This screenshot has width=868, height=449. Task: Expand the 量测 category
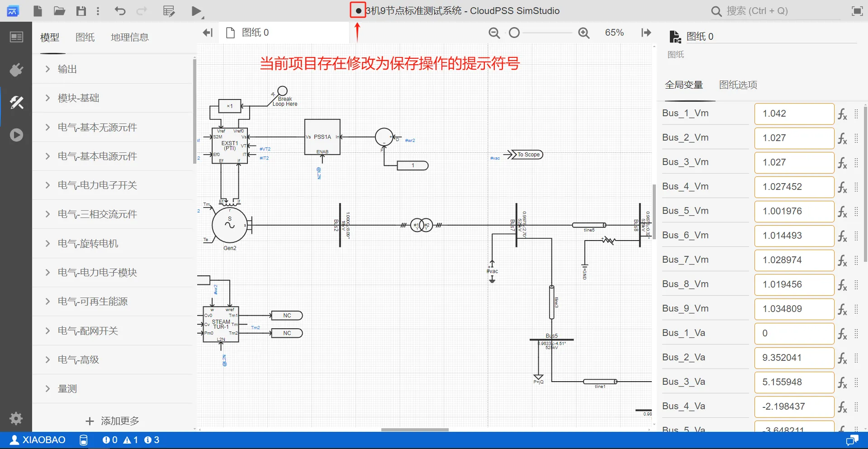pos(113,389)
